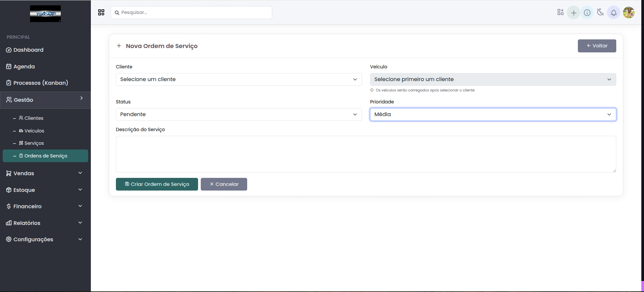Click the user avatar picture
Image resolution: width=644 pixels, height=292 pixels.
(629, 13)
